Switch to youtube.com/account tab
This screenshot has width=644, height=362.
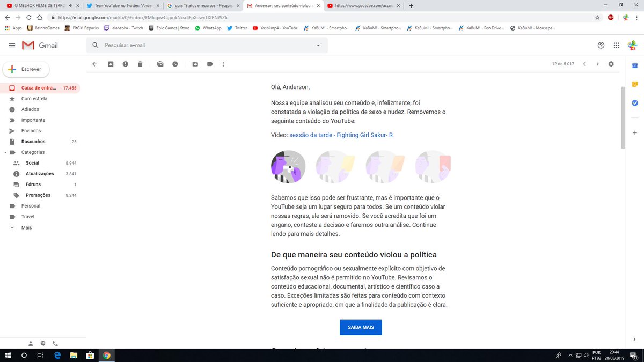coord(364,5)
